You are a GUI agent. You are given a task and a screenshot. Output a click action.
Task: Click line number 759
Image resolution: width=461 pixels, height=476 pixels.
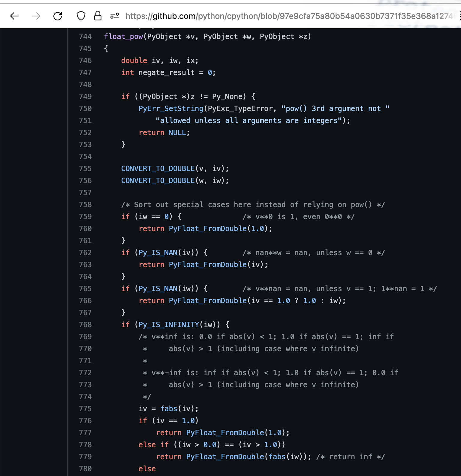[85, 217]
